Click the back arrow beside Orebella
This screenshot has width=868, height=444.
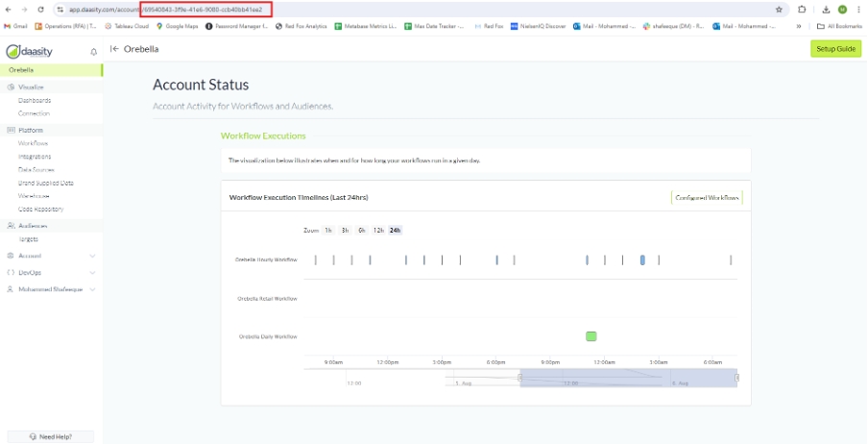point(114,49)
